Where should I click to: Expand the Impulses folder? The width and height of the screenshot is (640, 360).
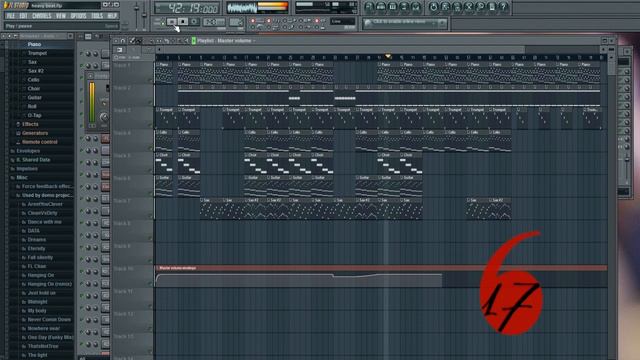pos(27,169)
